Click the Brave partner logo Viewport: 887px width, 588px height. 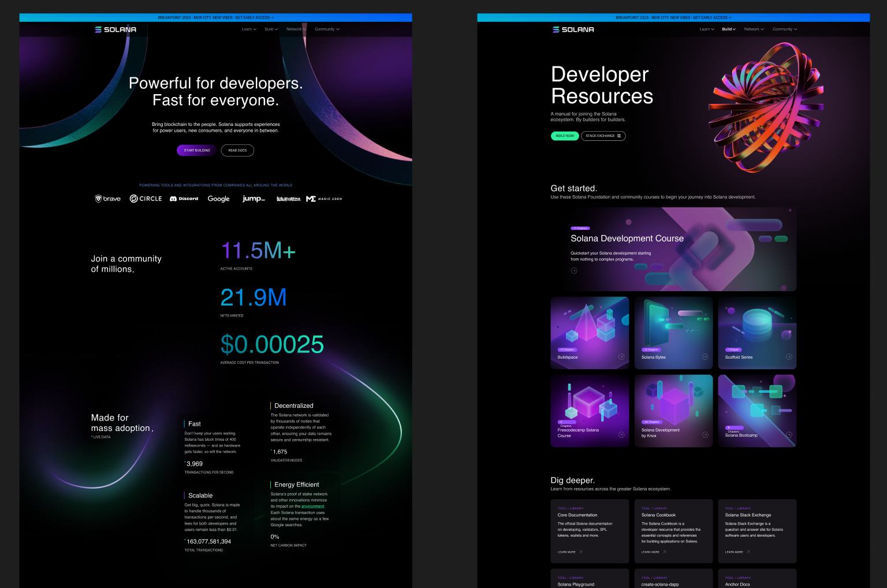108,199
